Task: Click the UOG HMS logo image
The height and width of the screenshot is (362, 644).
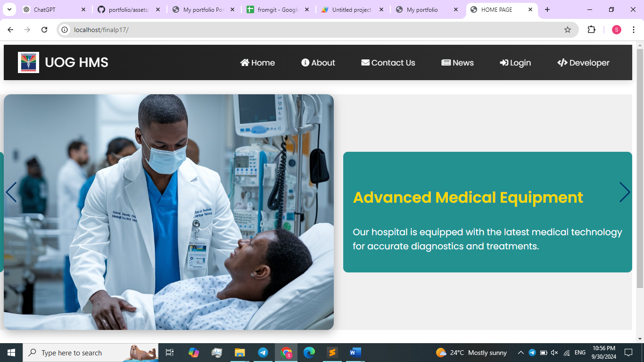Action: coord(28,63)
